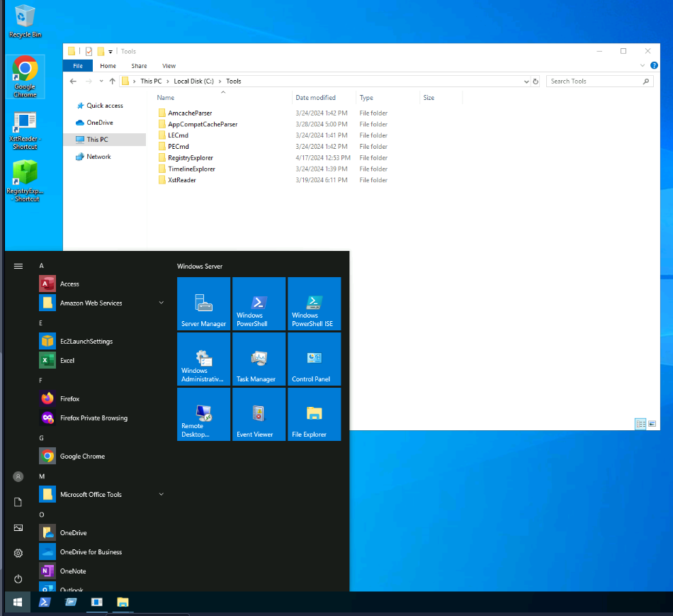
Task: Open the Event Viewer tile
Action: (x=259, y=414)
